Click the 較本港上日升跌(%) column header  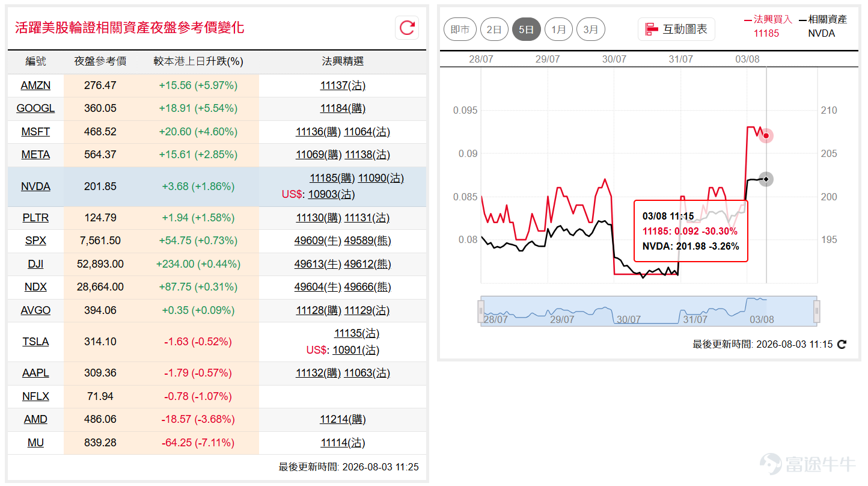click(x=198, y=61)
